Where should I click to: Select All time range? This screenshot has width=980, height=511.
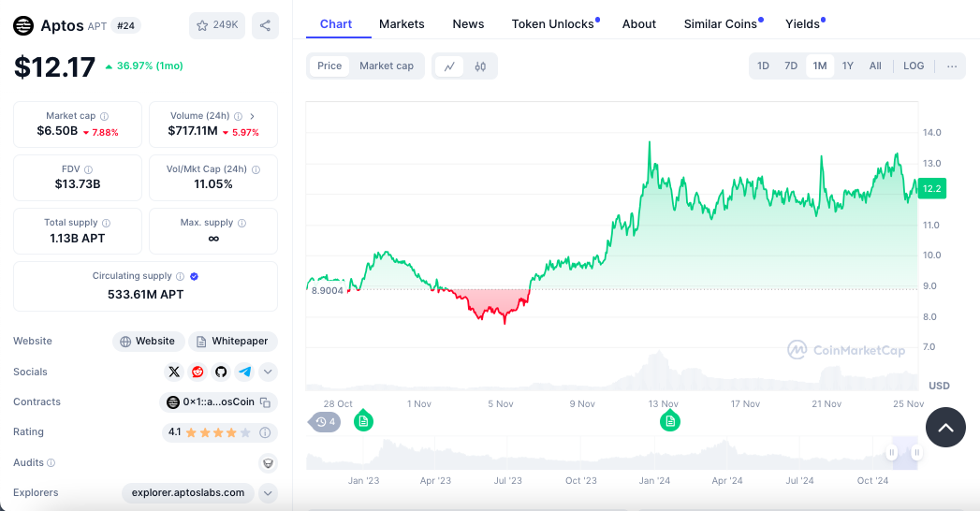(x=875, y=66)
